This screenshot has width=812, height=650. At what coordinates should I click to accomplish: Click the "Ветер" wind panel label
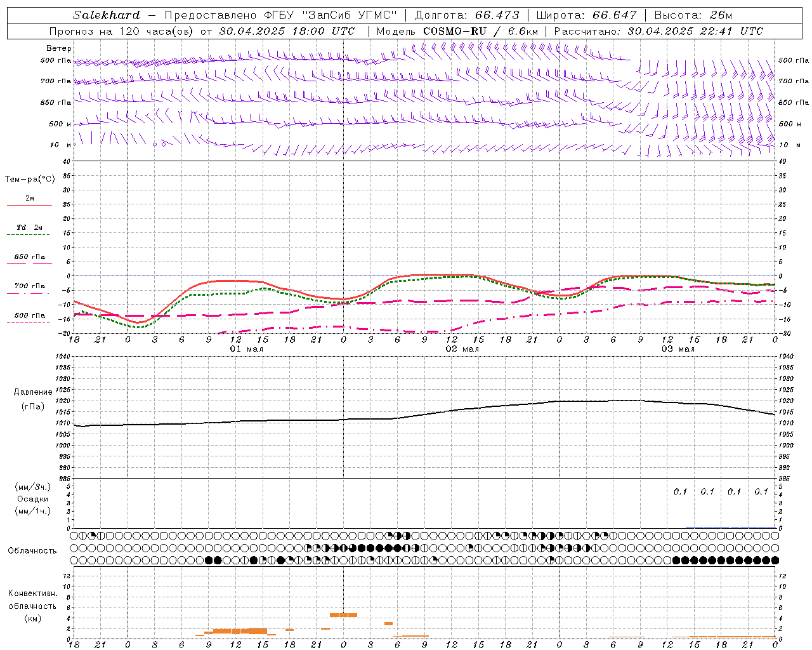pyautogui.click(x=59, y=48)
